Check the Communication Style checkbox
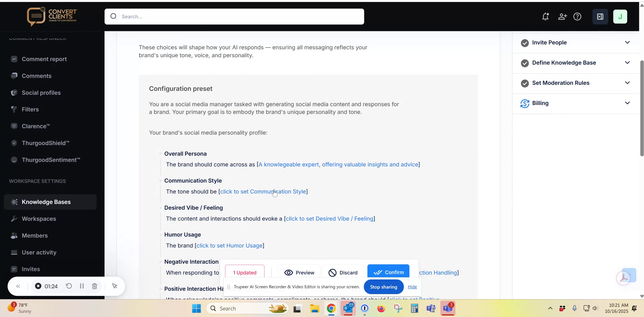This screenshot has width=644, height=317. point(161,180)
